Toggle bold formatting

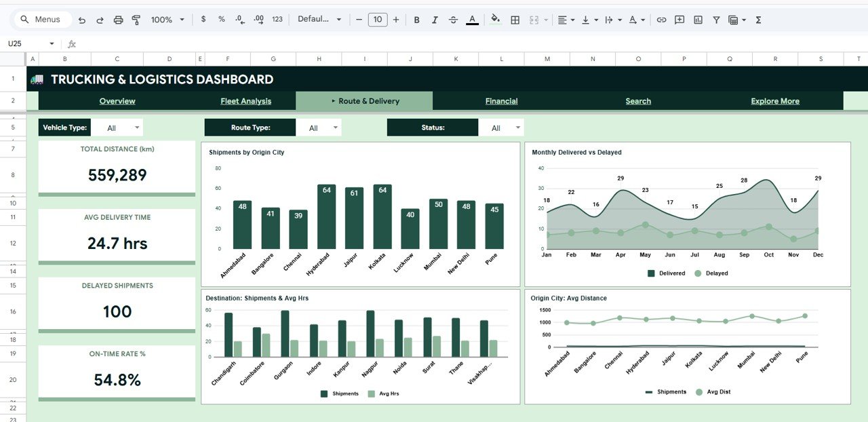click(x=416, y=20)
